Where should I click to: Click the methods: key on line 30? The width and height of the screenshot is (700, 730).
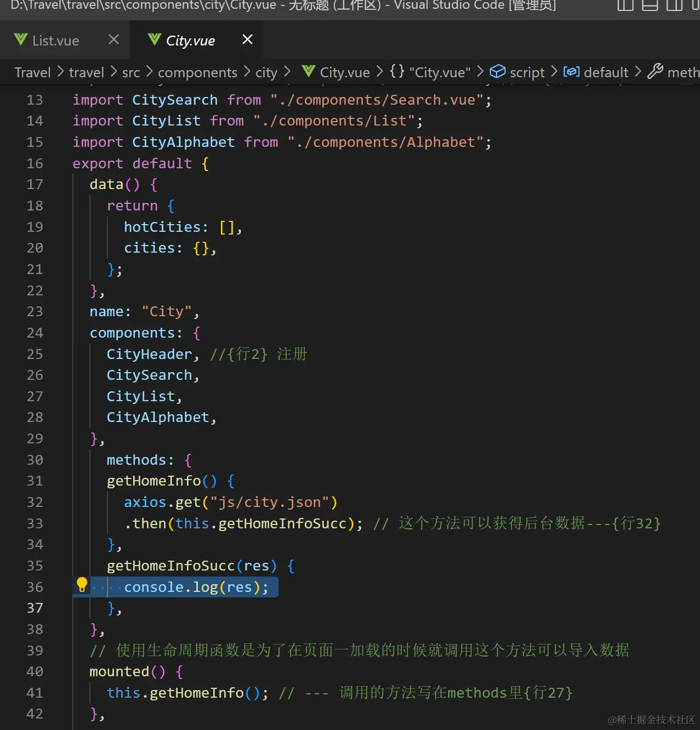[x=140, y=460]
